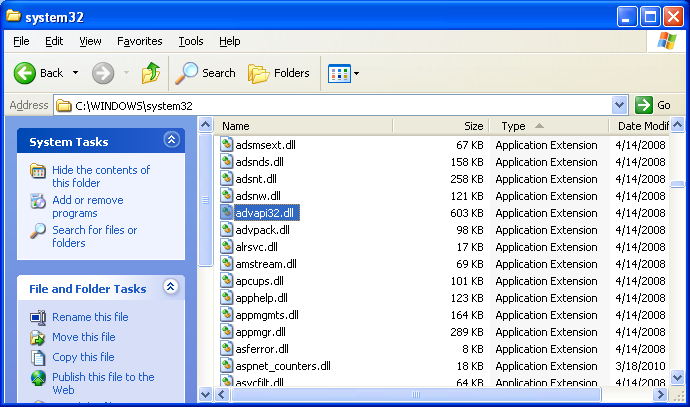Select the apcups.dll file icon
This screenshot has width=690, height=407.
[227, 281]
